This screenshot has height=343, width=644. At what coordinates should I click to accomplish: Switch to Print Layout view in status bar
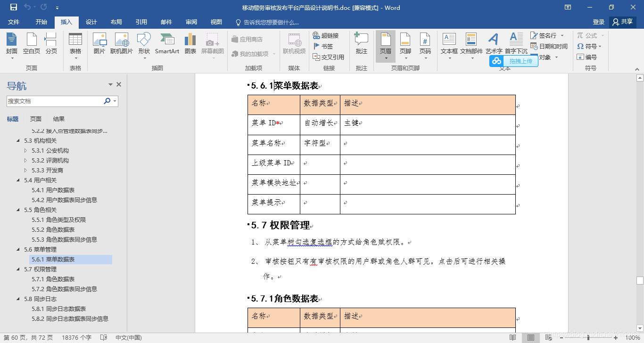pyautogui.click(x=531, y=337)
